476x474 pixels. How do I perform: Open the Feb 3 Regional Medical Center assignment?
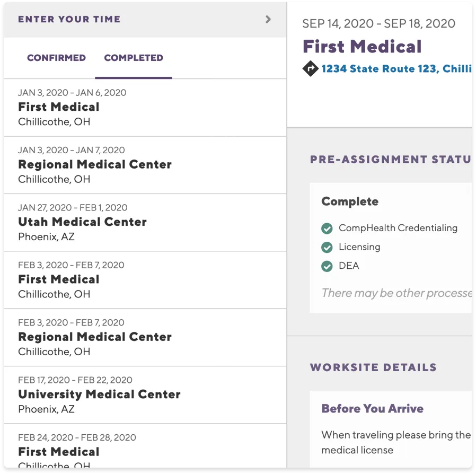tap(95, 336)
